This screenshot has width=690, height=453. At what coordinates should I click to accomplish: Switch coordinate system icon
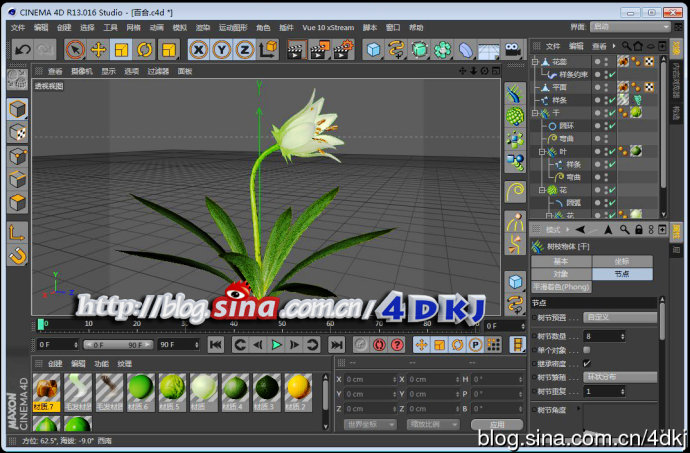pyautogui.click(x=268, y=49)
